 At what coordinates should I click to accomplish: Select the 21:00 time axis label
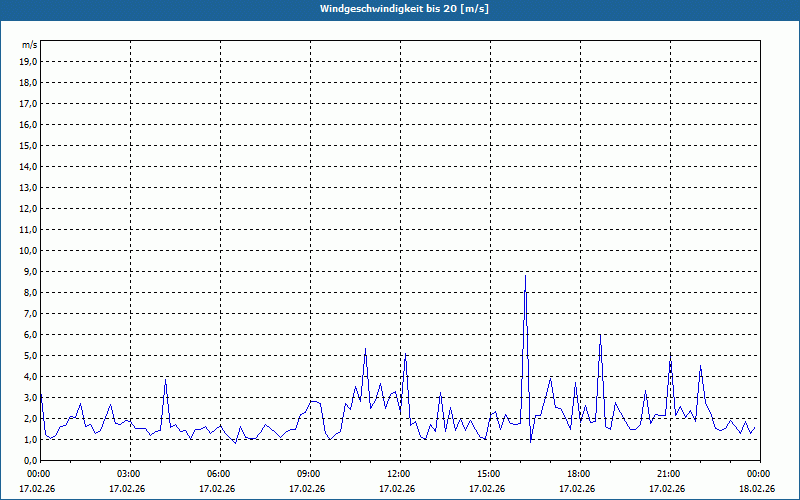668,473
